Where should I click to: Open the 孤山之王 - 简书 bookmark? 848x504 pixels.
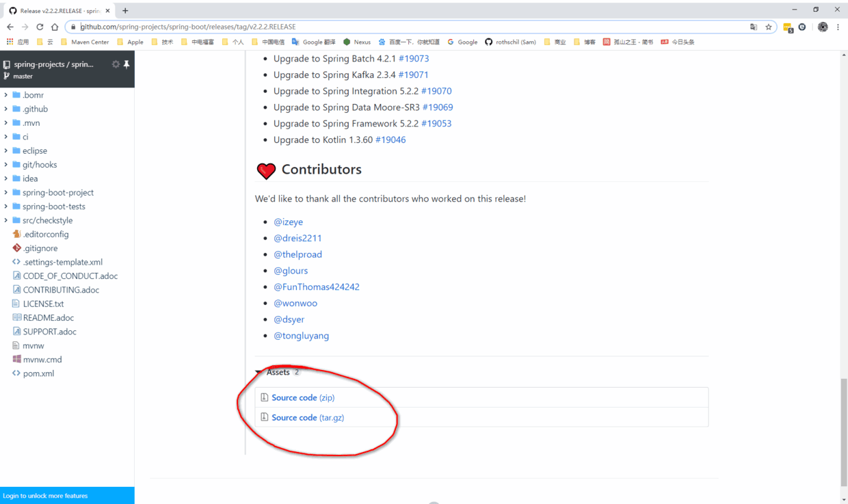click(x=628, y=42)
